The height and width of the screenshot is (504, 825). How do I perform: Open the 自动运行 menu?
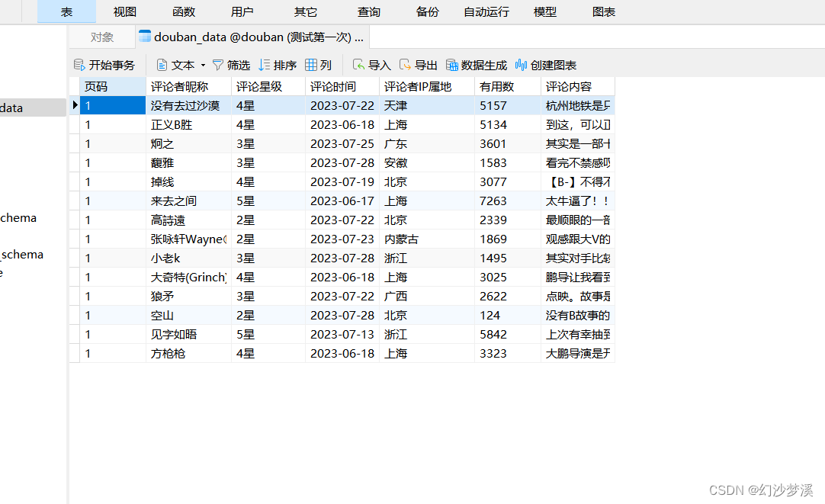point(486,11)
